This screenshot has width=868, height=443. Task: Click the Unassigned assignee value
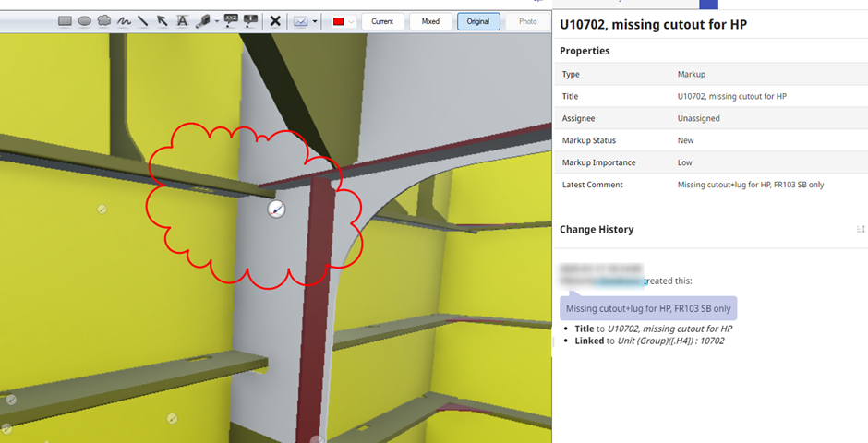[698, 118]
